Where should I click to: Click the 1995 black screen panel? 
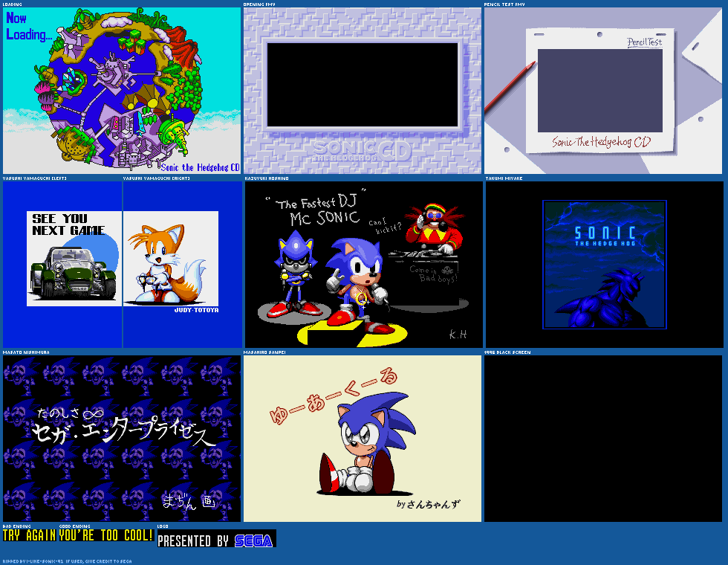(x=605, y=439)
